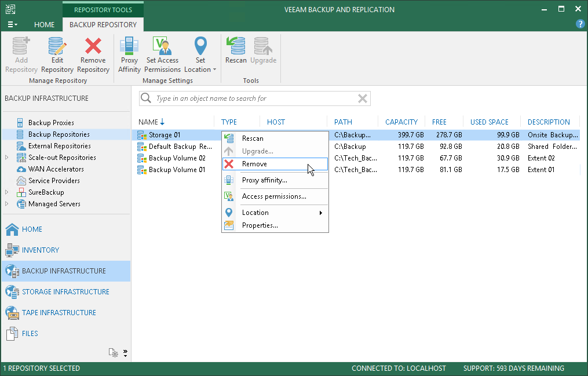Screen dimensions: 588x376
Task: Click the 30.9 GB used space cell
Action: 508,158
